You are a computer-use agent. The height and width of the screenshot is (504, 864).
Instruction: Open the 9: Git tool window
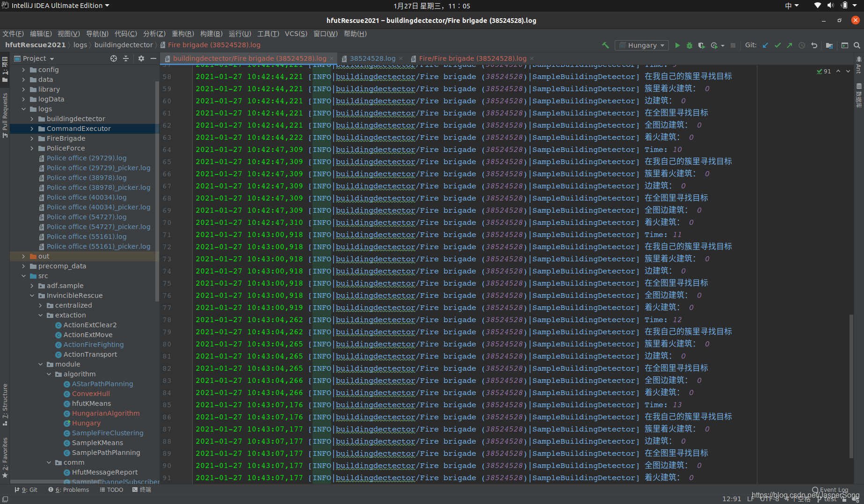tap(26, 490)
